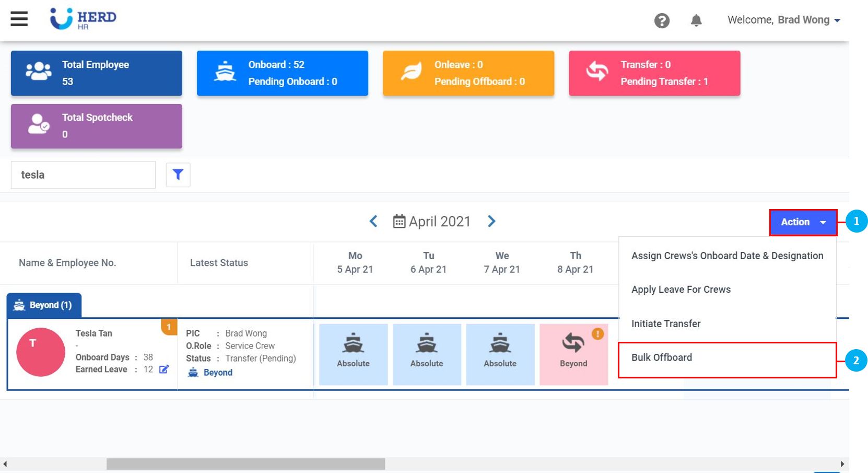Click the horizontal scrollbar thumb
Screen dimensions: 868x473
pyautogui.click(x=245, y=464)
